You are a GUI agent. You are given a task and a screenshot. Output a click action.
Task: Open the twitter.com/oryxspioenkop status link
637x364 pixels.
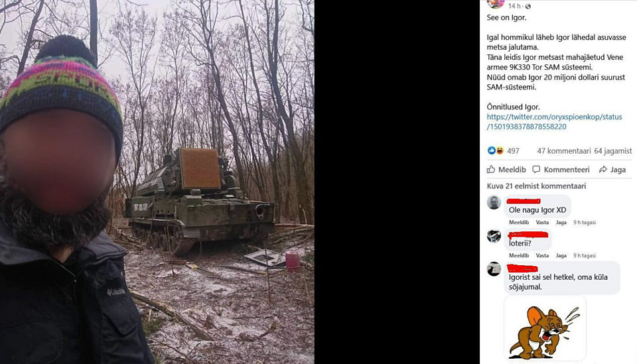coord(554,122)
